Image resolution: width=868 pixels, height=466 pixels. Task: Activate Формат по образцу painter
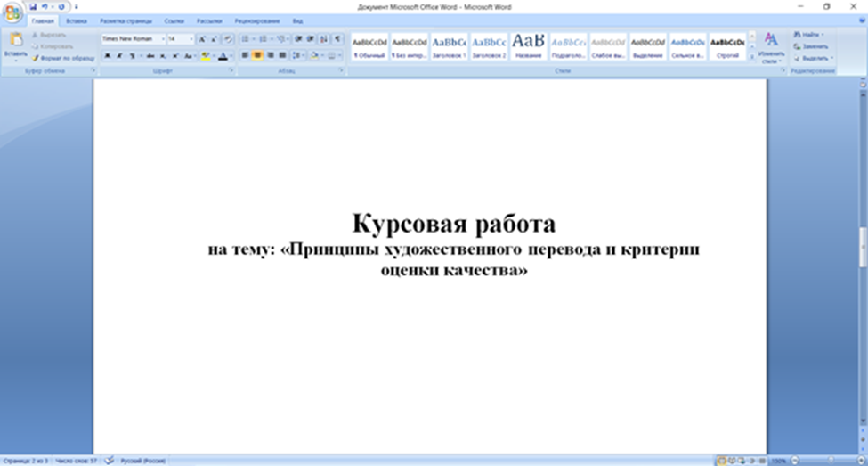click(63, 58)
